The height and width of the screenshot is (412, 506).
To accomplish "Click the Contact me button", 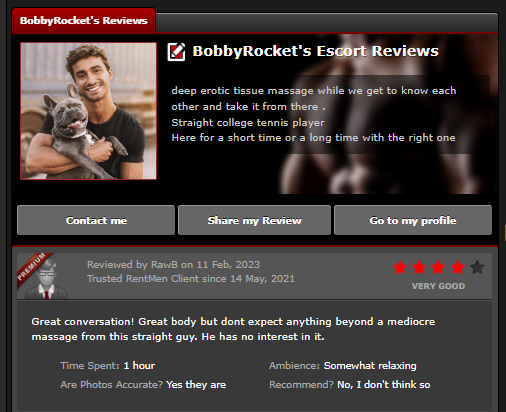I will pyautogui.click(x=96, y=220).
